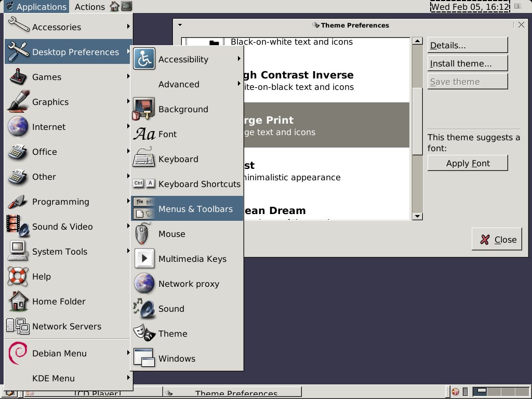The width and height of the screenshot is (532, 399).
Task: Launch terminal from top panel icon
Action: (127, 6)
